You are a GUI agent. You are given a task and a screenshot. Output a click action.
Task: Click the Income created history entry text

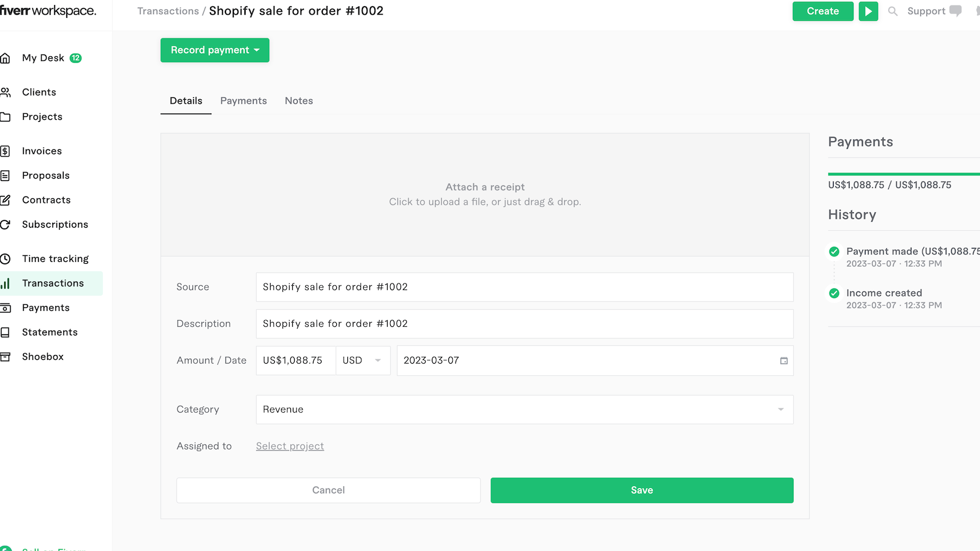(x=884, y=293)
